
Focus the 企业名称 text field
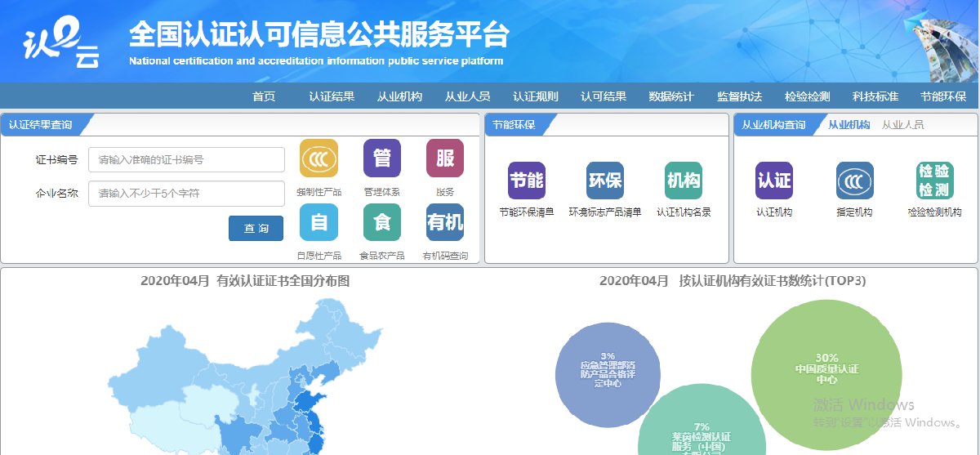pos(186,194)
